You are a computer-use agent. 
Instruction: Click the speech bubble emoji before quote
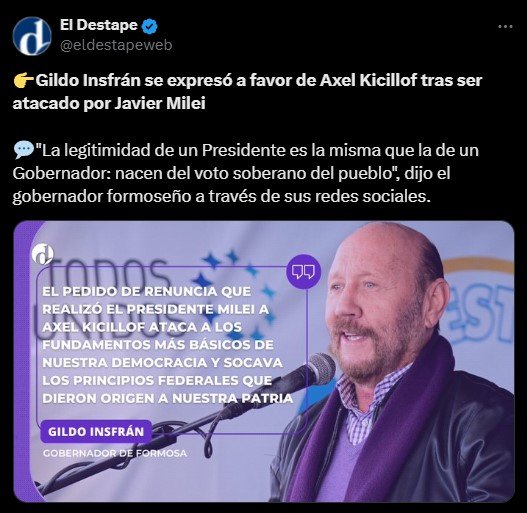(23, 150)
